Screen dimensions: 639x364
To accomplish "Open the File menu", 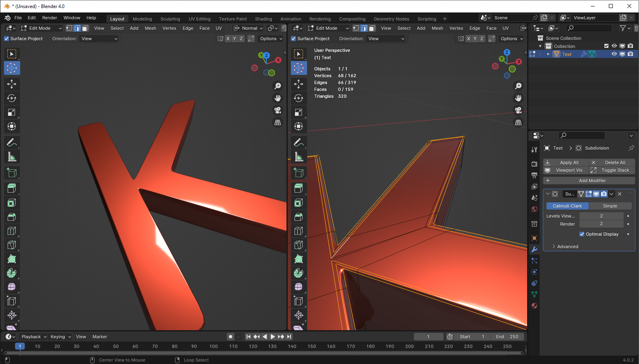I will tap(18, 18).
